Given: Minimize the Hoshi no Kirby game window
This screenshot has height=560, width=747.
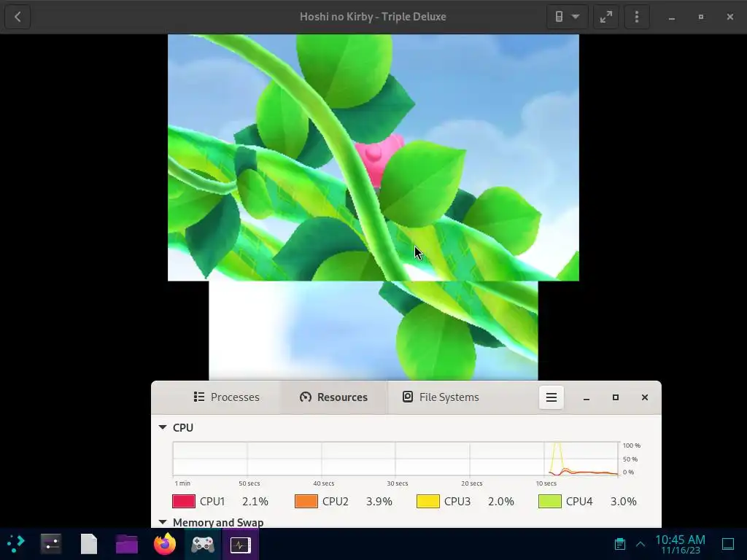Looking at the screenshot, I should coord(672,17).
